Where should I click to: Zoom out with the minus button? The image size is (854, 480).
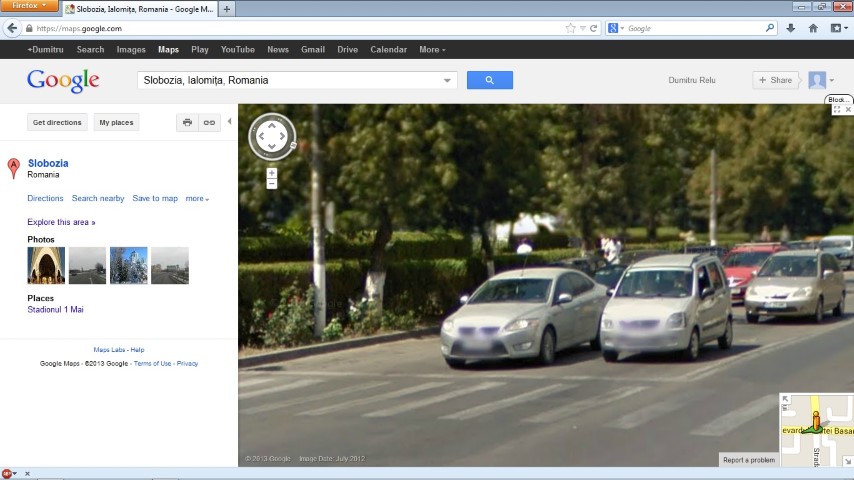point(272,184)
